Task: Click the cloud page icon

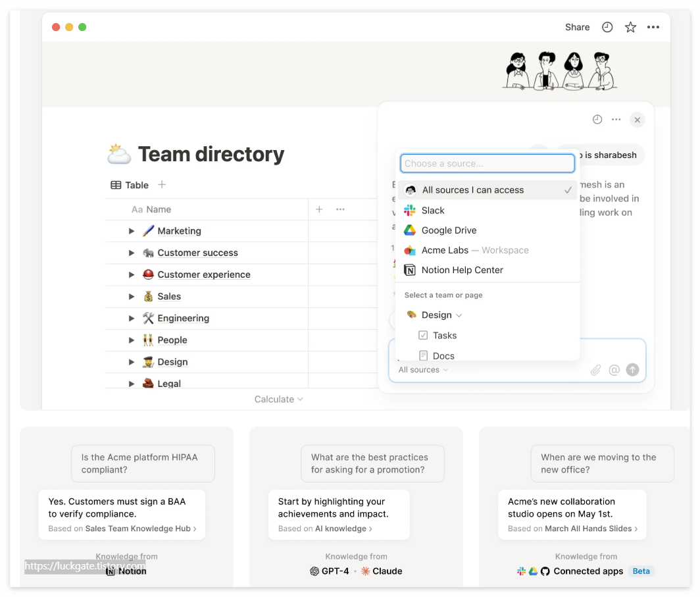Action: (x=118, y=154)
